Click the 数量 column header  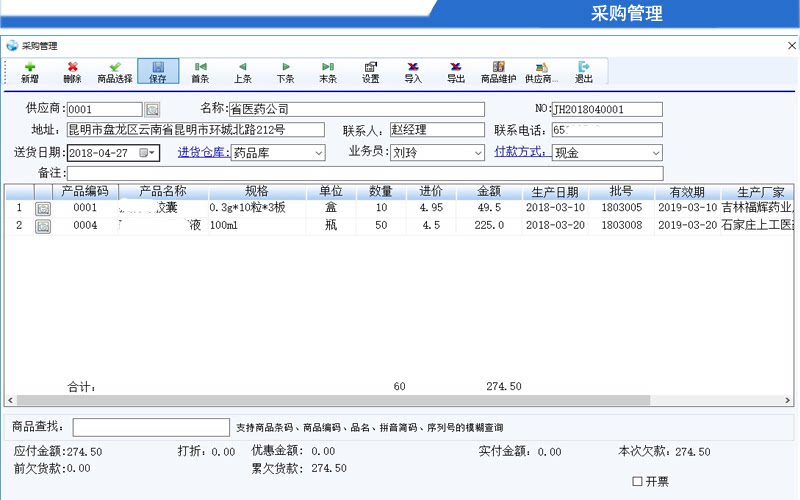pyautogui.click(x=381, y=191)
